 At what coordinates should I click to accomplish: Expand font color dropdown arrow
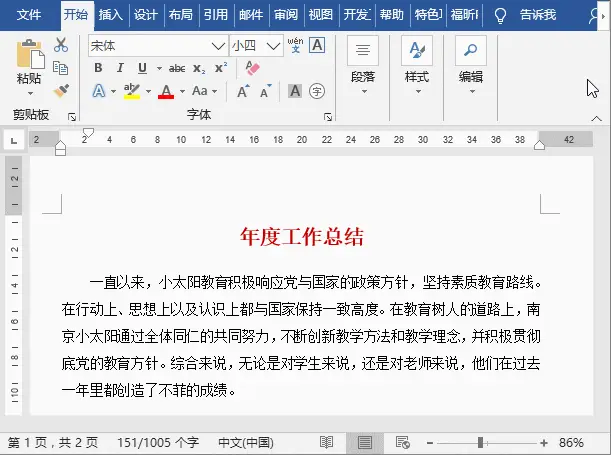coord(182,92)
